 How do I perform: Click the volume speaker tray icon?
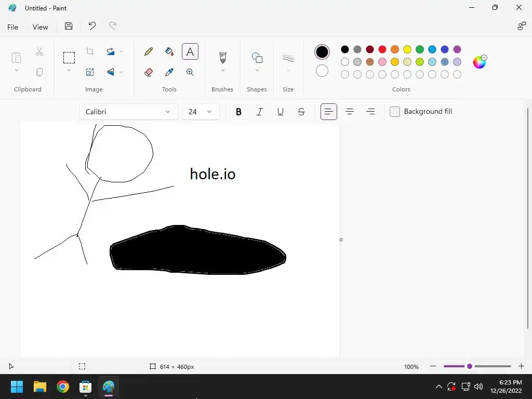pos(478,387)
